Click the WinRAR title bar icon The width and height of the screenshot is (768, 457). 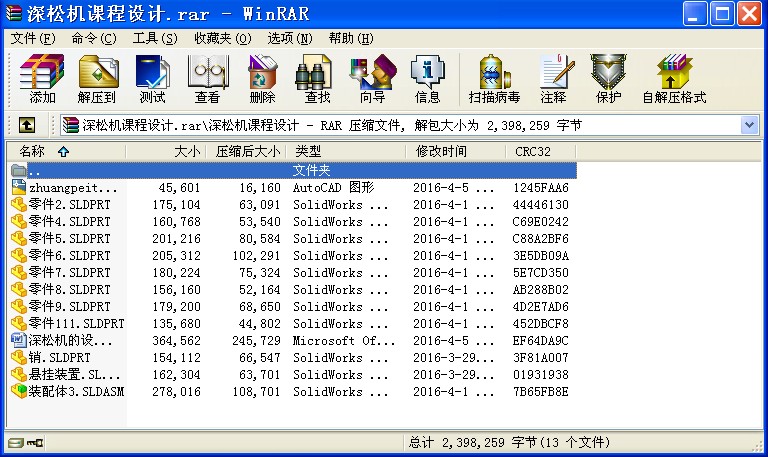point(13,13)
